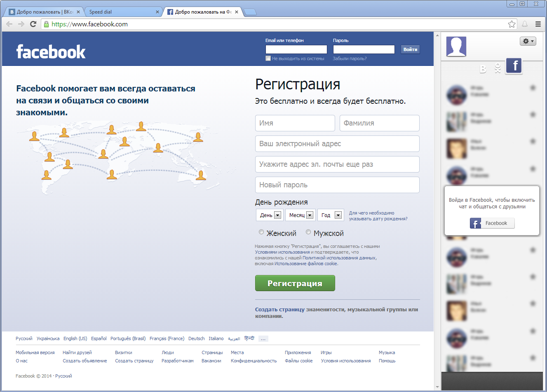Switch to the Speed dial tab

[123, 12]
